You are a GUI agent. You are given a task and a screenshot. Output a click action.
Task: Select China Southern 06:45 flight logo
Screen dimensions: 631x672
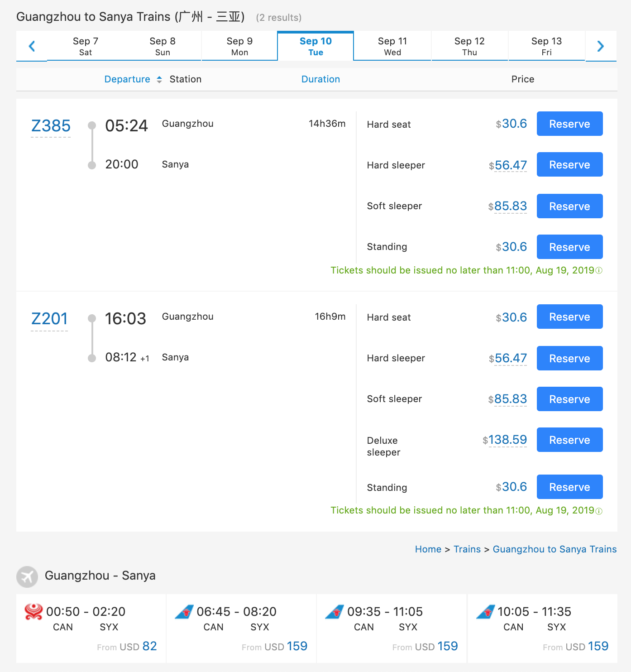pos(184,612)
